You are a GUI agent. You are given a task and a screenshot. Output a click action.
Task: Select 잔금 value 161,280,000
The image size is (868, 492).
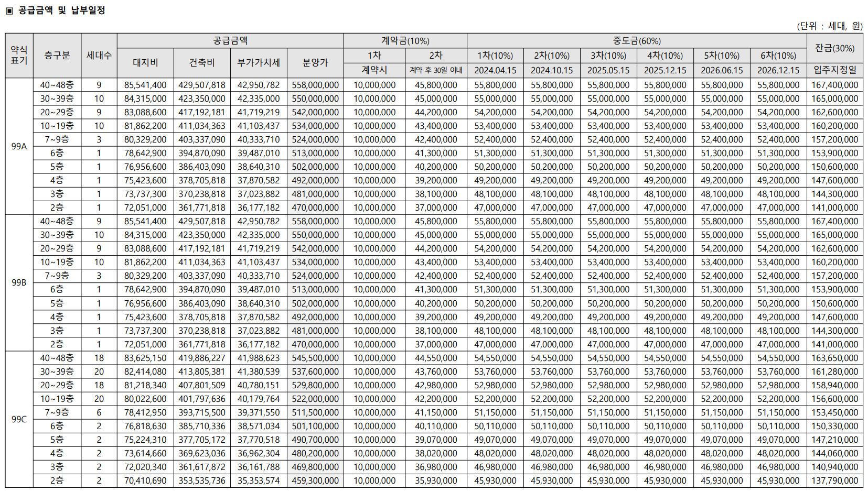tap(835, 371)
